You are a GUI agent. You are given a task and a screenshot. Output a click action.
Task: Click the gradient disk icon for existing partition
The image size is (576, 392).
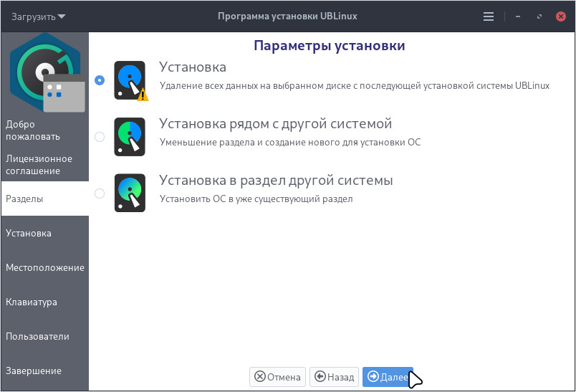pyautogui.click(x=130, y=193)
